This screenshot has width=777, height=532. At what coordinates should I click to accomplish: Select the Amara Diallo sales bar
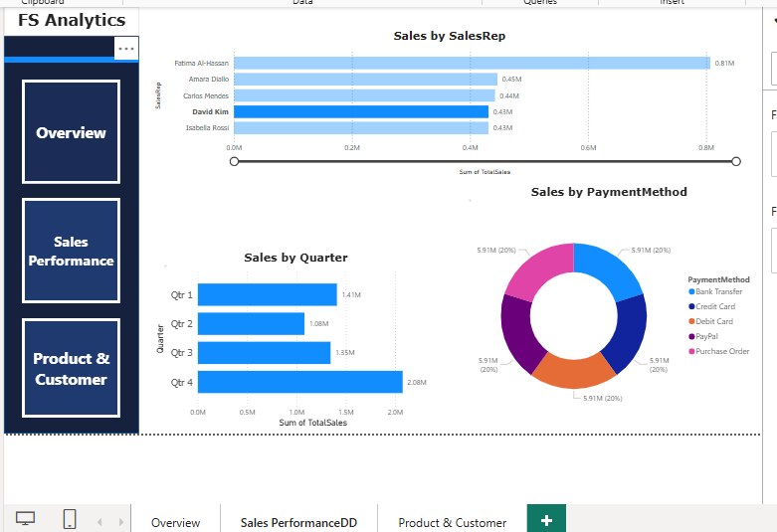(x=366, y=80)
